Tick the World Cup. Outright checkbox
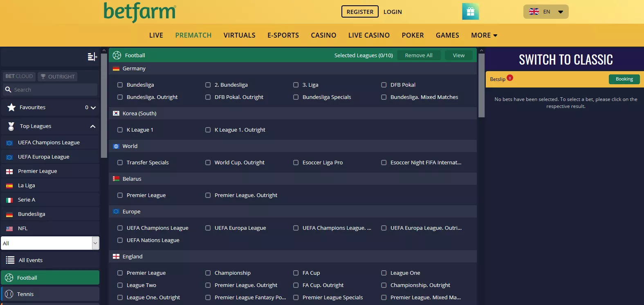 208,163
